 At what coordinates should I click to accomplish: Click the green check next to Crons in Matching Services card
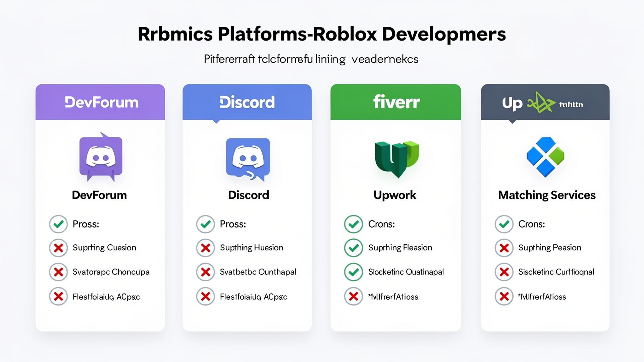tap(504, 224)
